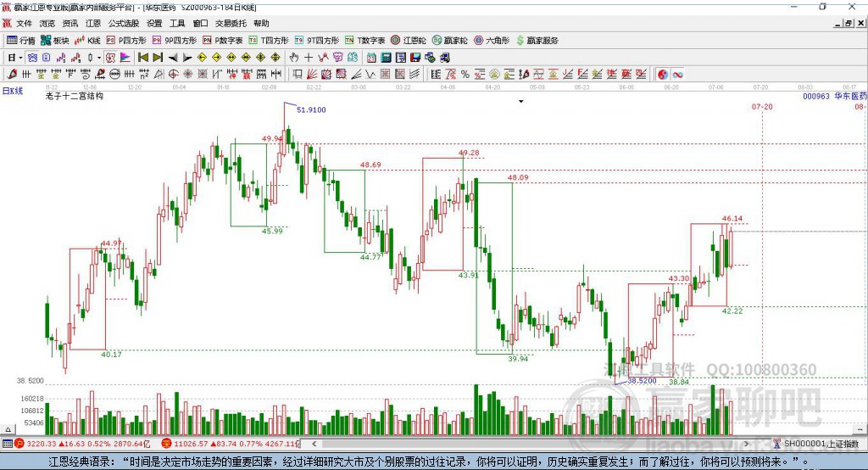Open the 江恩 menu

[x=93, y=23]
